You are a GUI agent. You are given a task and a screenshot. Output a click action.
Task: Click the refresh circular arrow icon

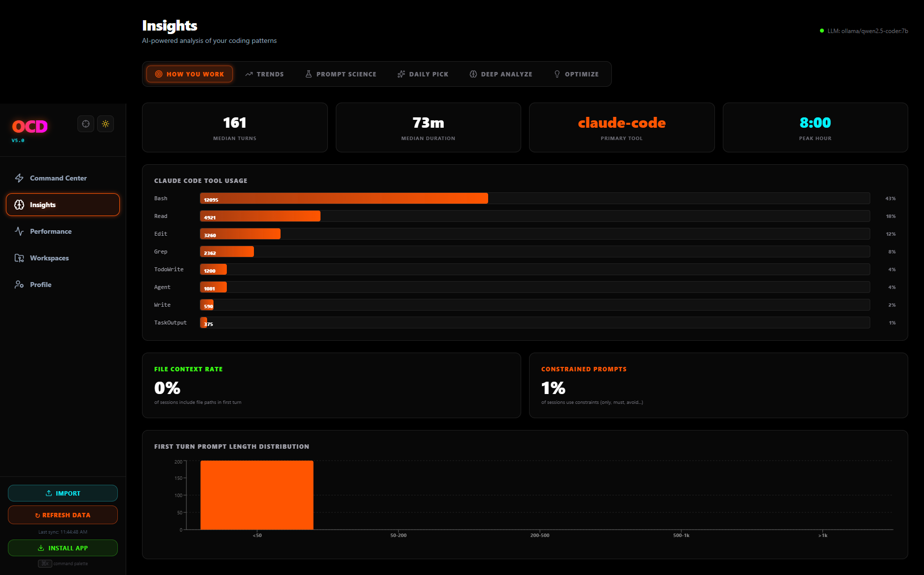[37, 515]
